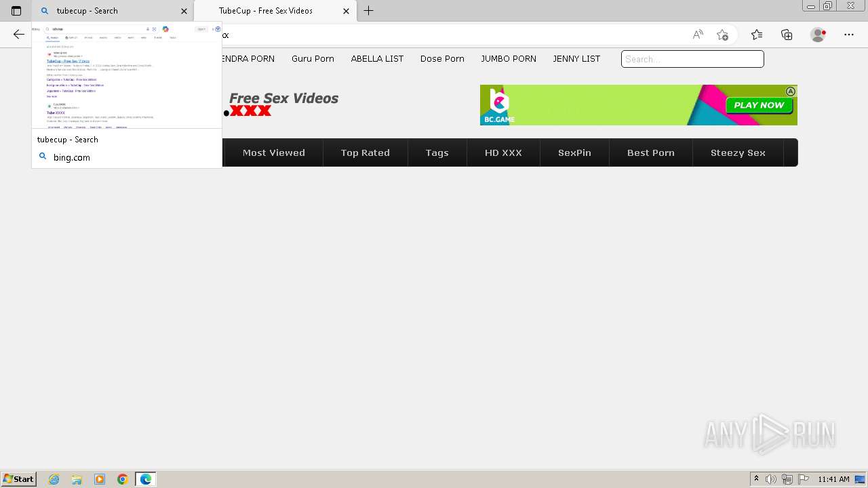The height and width of the screenshot is (488, 868).
Task: Launch Google Chrome from the taskbar
Action: [123, 479]
